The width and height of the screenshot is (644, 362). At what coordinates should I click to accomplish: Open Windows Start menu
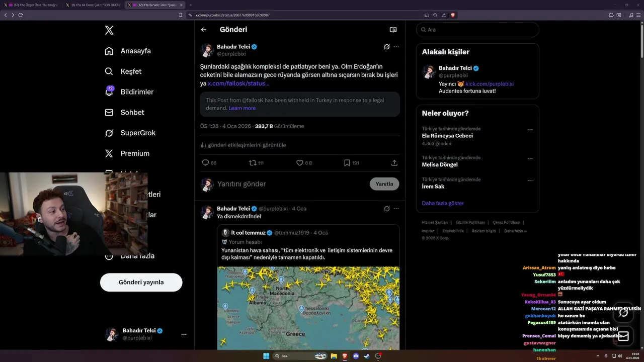(266, 356)
